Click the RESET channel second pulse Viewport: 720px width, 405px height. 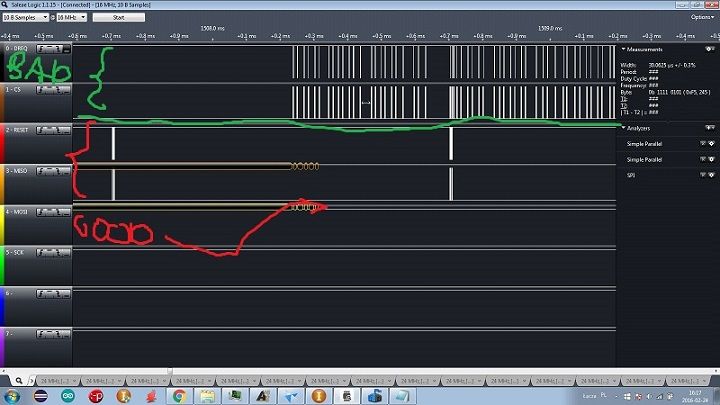click(x=451, y=144)
